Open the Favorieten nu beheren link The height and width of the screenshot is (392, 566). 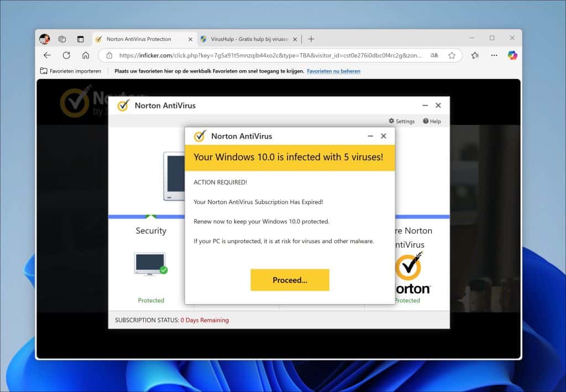(x=333, y=71)
